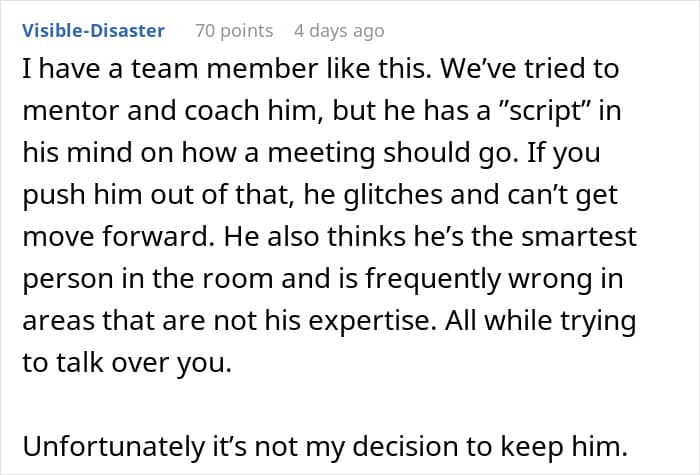700x475 pixels.
Task: Click the word "mentor" in the second line
Action: [x=71, y=111]
